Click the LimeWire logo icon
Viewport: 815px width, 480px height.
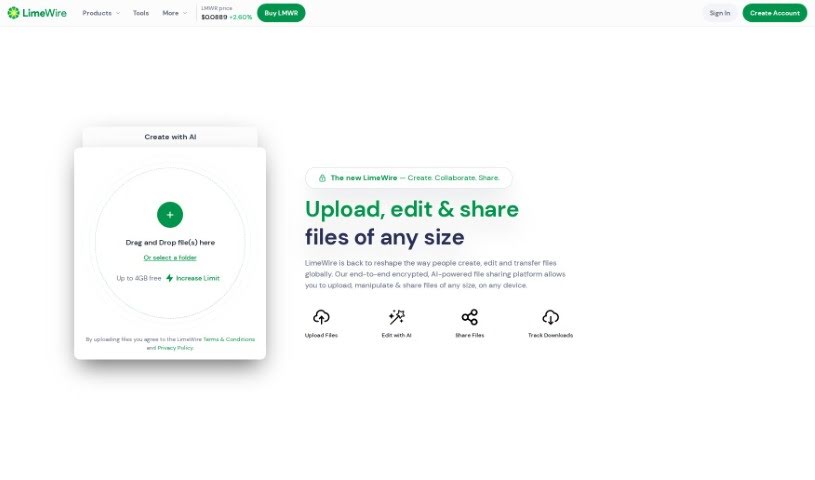pos(13,13)
